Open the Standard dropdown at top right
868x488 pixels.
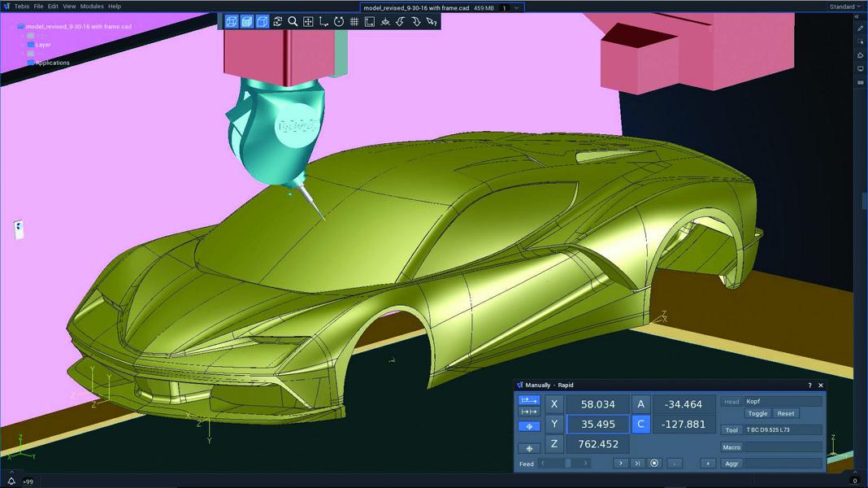tap(845, 7)
